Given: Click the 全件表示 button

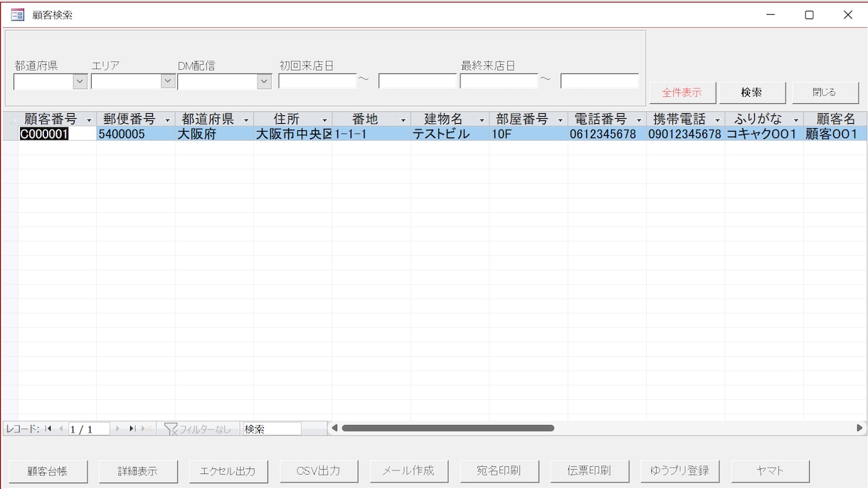Looking at the screenshot, I should coord(682,93).
